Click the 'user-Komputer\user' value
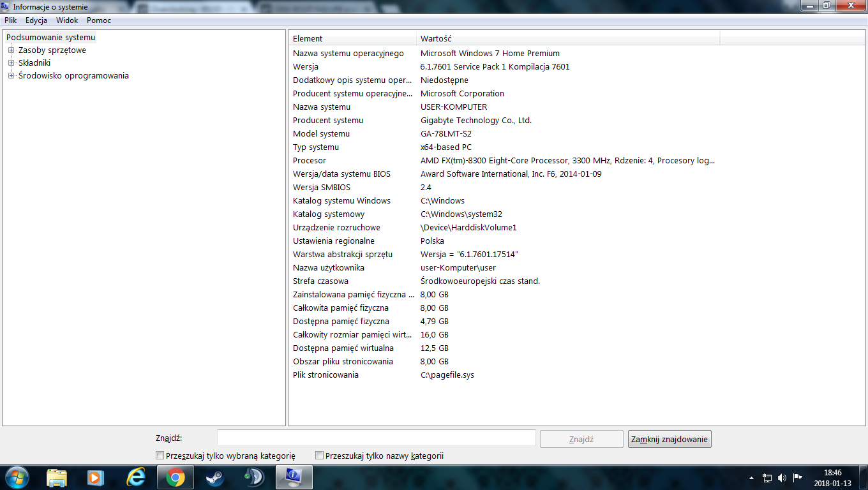Screen dimensions: 868x490 click(458, 268)
